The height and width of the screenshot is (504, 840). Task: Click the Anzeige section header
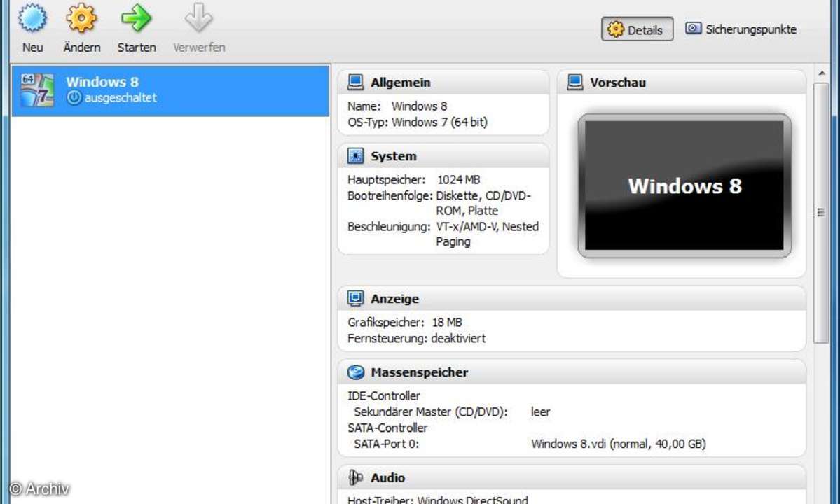pyautogui.click(x=394, y=299)
